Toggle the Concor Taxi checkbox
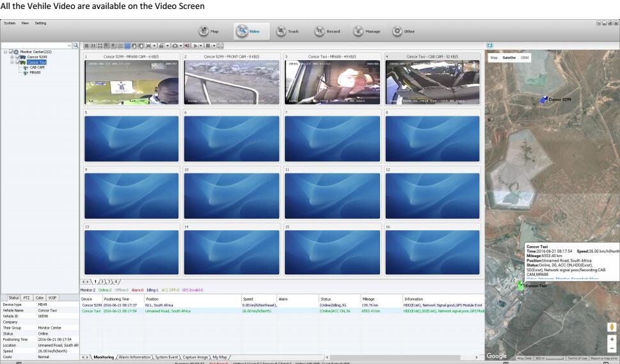Image resolution: width=620 pixels, height=364 pixels. (18, 62)
